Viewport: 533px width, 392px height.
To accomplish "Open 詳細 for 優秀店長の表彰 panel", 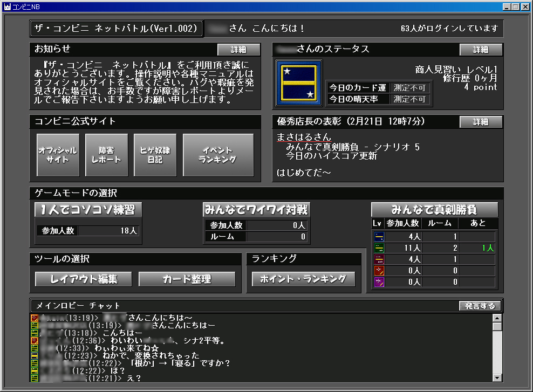I will coord(481,122).
